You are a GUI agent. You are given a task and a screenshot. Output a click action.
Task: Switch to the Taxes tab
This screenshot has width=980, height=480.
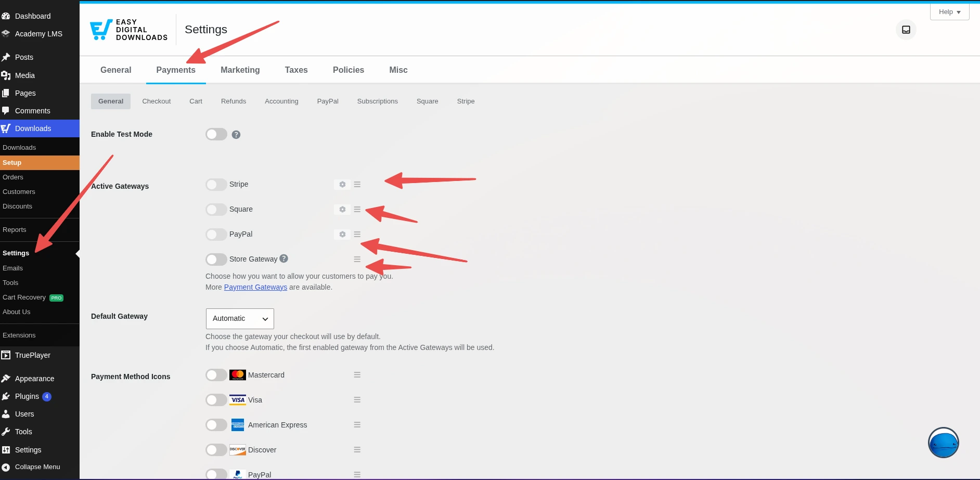[296, 70]
